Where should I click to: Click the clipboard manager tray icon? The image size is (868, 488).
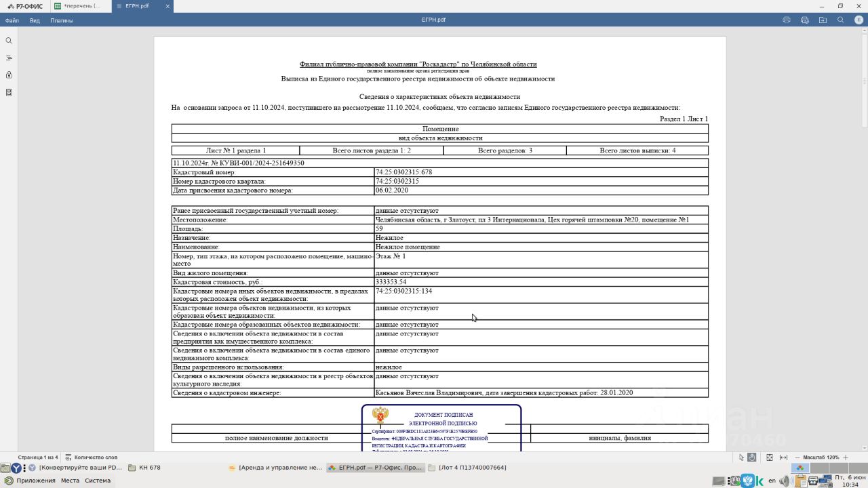800,481
